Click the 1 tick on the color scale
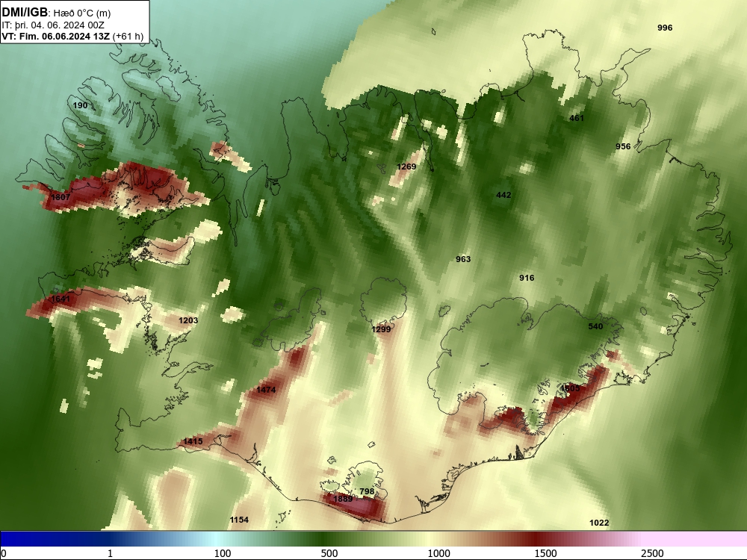 point(110,553)
